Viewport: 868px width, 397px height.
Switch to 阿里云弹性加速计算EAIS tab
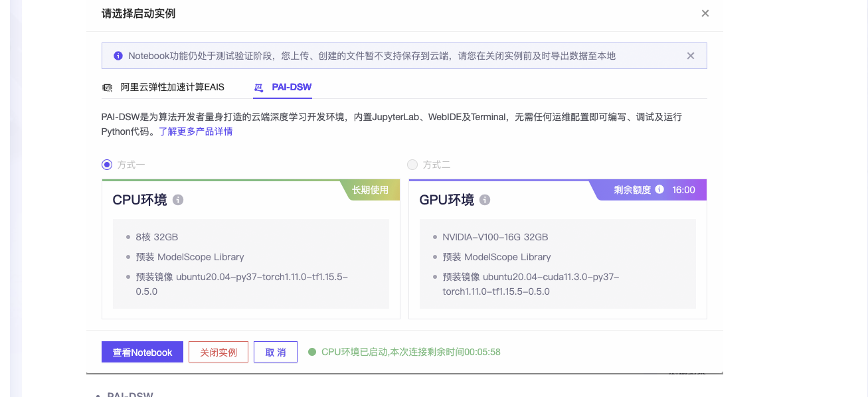[173, 87]
